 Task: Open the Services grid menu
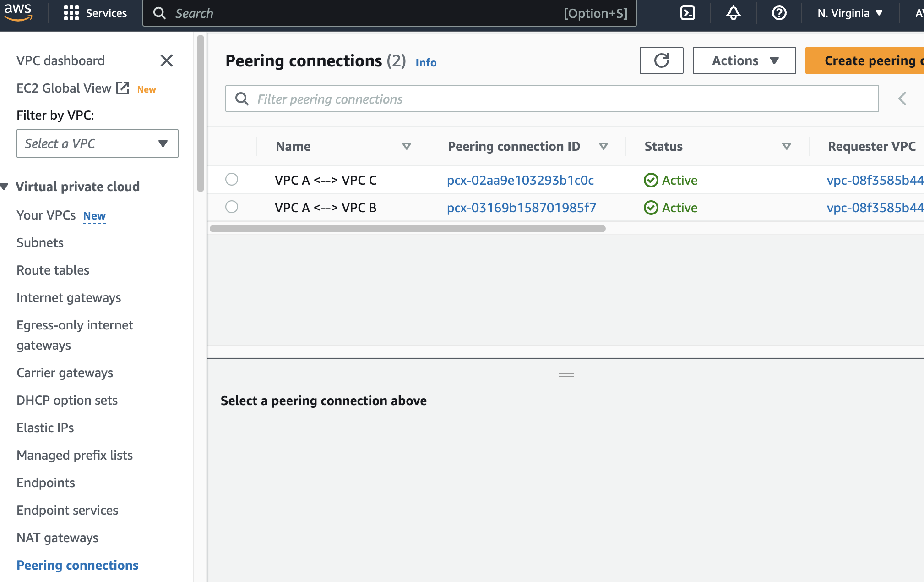point(95,13)
